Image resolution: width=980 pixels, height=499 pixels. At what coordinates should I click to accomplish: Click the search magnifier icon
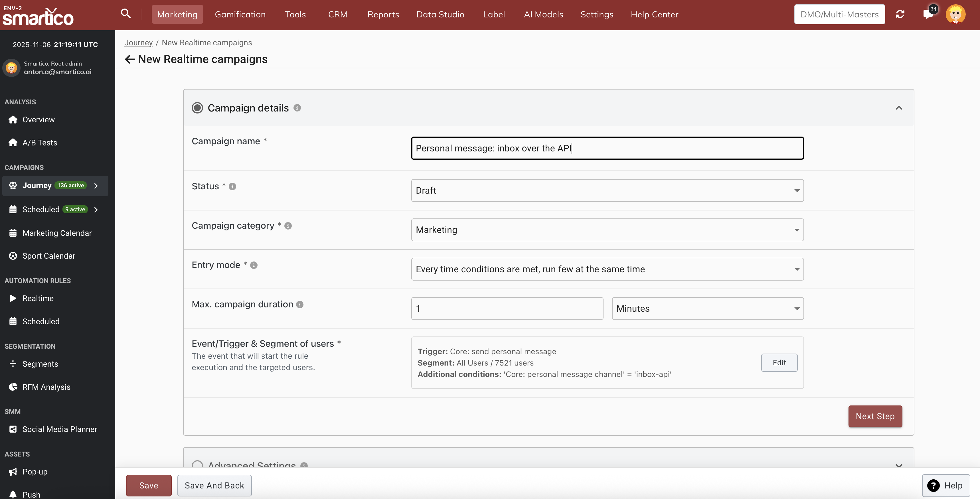pyautogui.click(x=125, y=14)
